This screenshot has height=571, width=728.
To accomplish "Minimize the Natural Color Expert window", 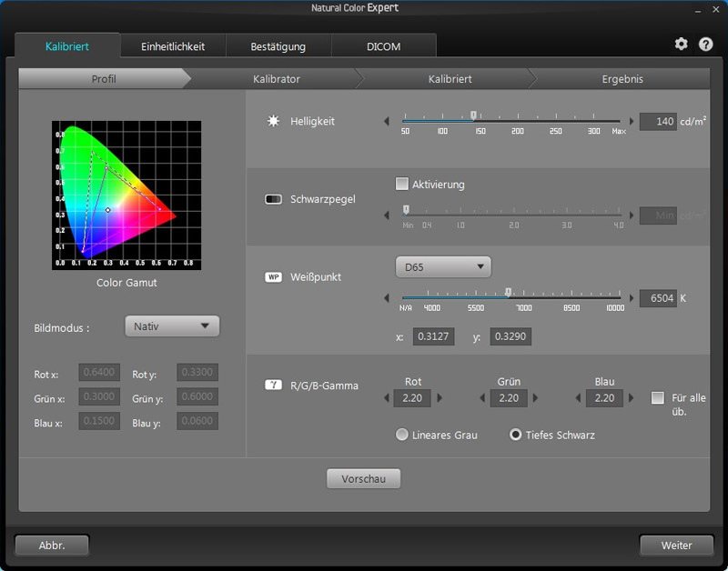I will point(698,10).
